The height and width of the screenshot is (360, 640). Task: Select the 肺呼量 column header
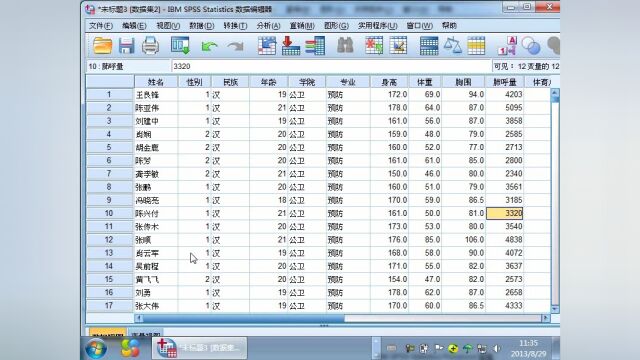[505, 82]
